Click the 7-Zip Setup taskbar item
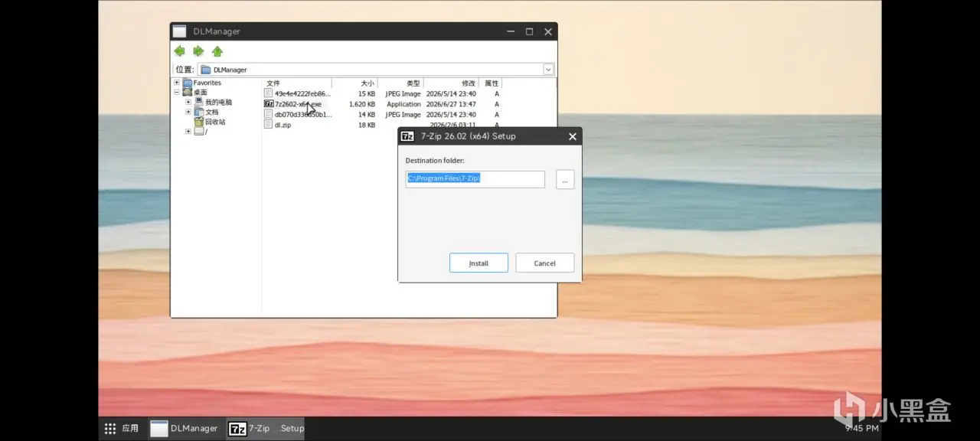The height and width of the screenshot is (441, 980). click(267, 429)
